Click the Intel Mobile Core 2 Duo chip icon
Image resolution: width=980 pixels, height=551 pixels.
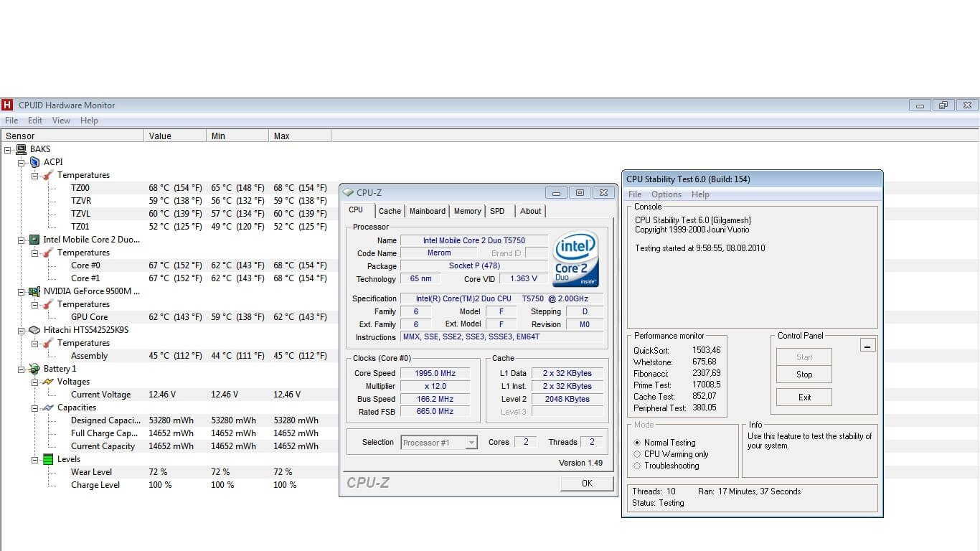click(34, 240)
